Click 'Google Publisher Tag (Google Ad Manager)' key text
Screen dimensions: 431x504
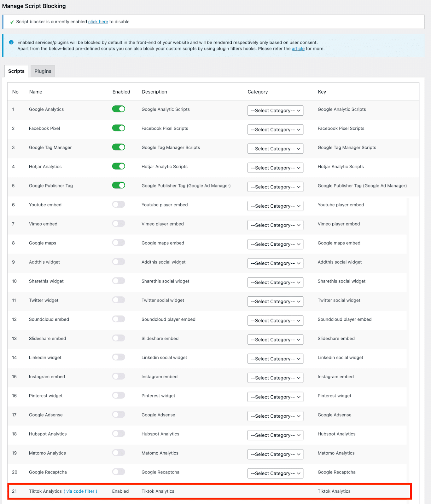[x=362, y=186]
